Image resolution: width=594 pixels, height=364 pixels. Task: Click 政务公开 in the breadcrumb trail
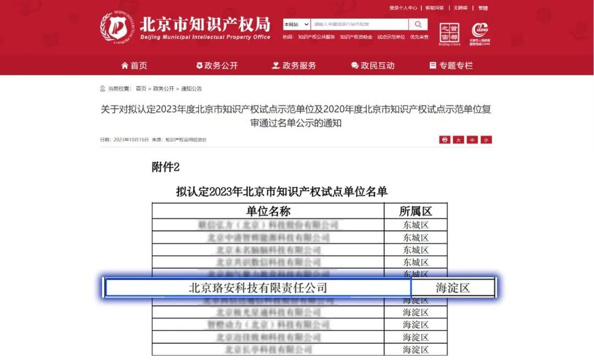coord(163,89)
